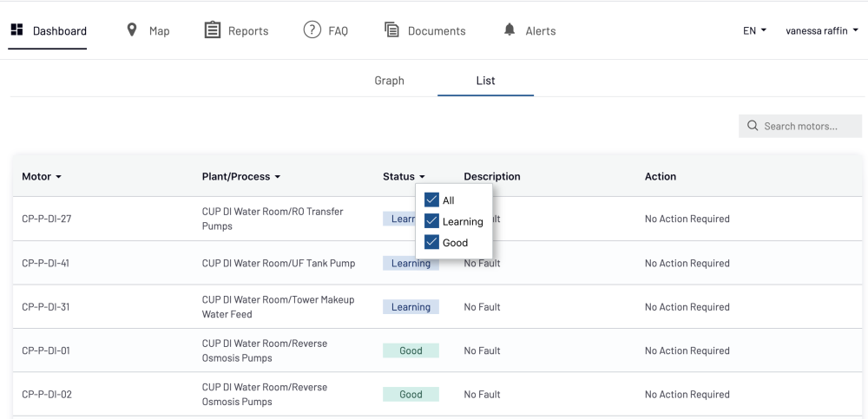Open the Motor column sort dropdown
The height and width of the screenshot is (419, 868).
[42, 177]
